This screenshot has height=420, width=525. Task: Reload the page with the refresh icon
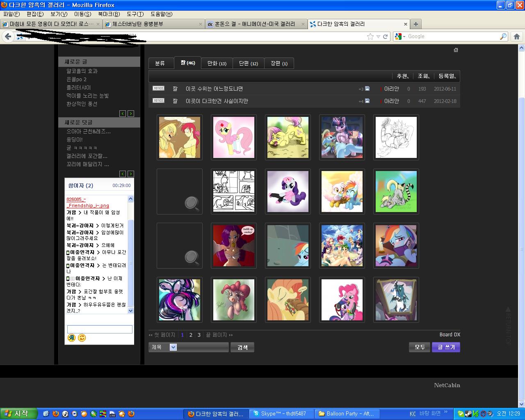pyautogui.click(x=386, y=37)
